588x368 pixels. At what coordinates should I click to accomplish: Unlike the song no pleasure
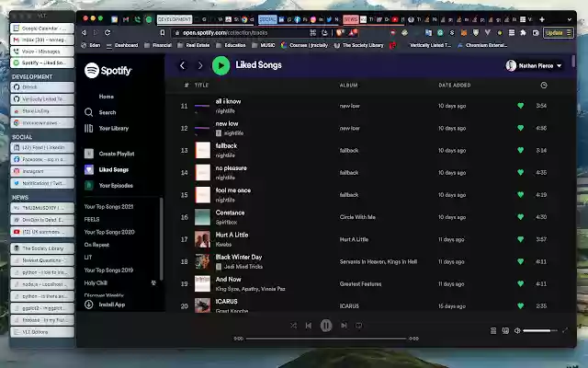(521, 172)
